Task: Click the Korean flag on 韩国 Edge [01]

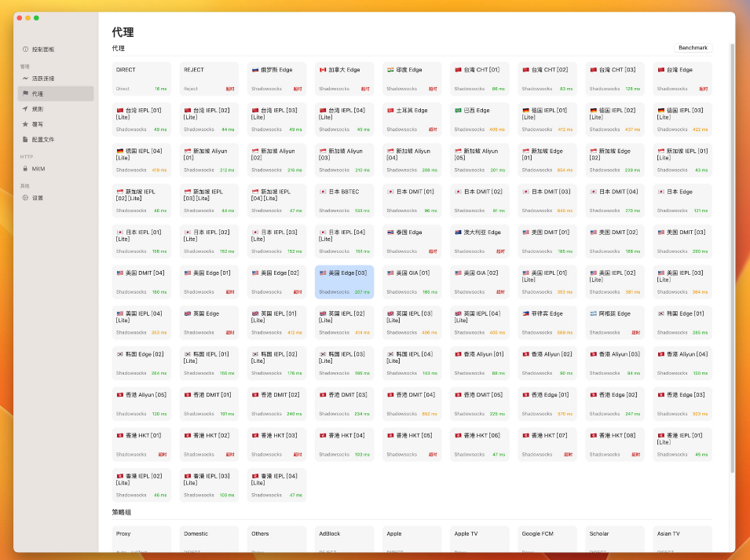Action: (661, 313)
